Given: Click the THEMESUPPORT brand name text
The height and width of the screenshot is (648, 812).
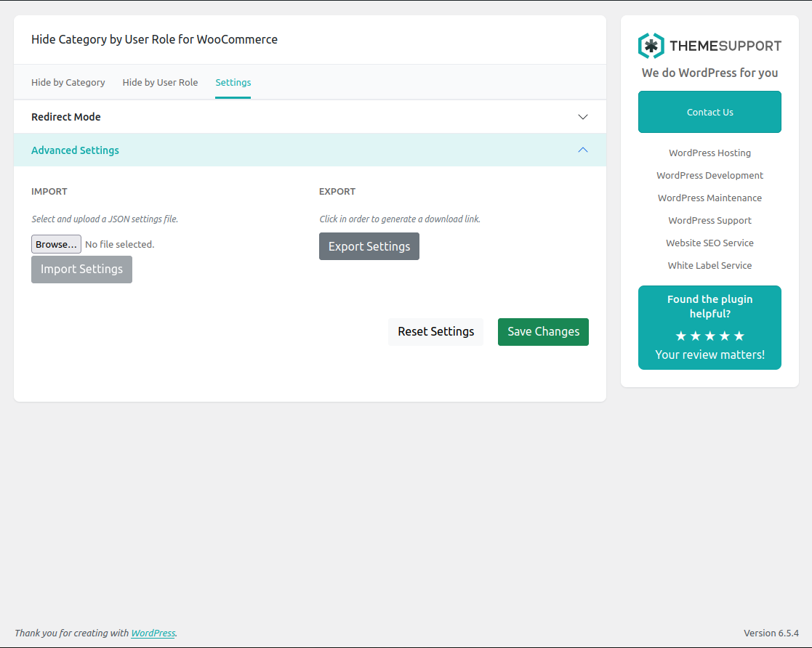Looking at the screenshot, I should coord(725,46).
